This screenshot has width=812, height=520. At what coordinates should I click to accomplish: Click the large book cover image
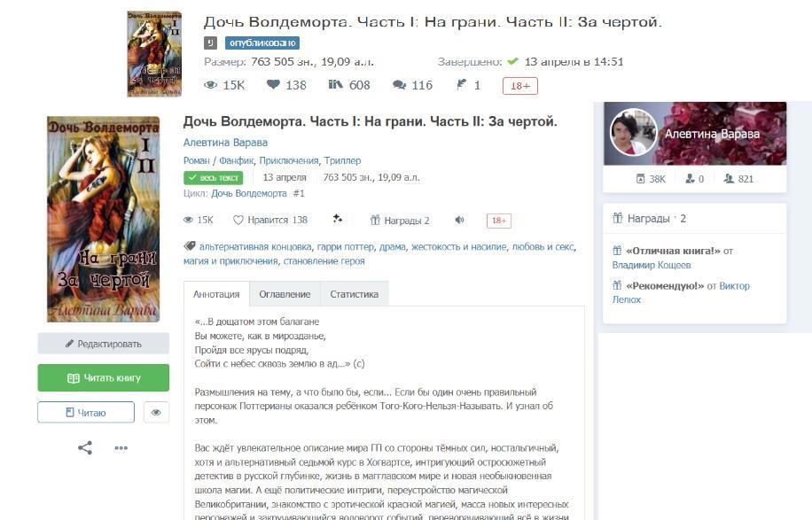click(104, 220)
